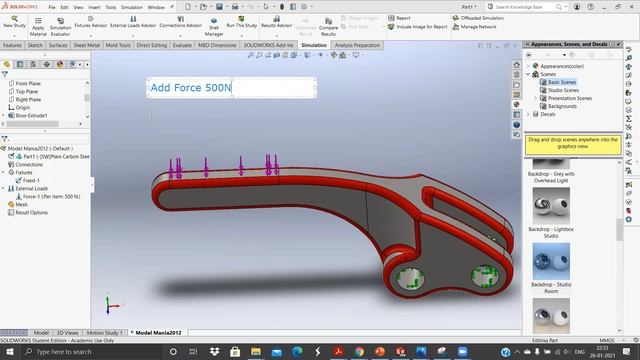Image resolution: width=640 pixels, height=360 pixels.
Task: Open the File Explorer task pane icon
Action: (516, 85)
